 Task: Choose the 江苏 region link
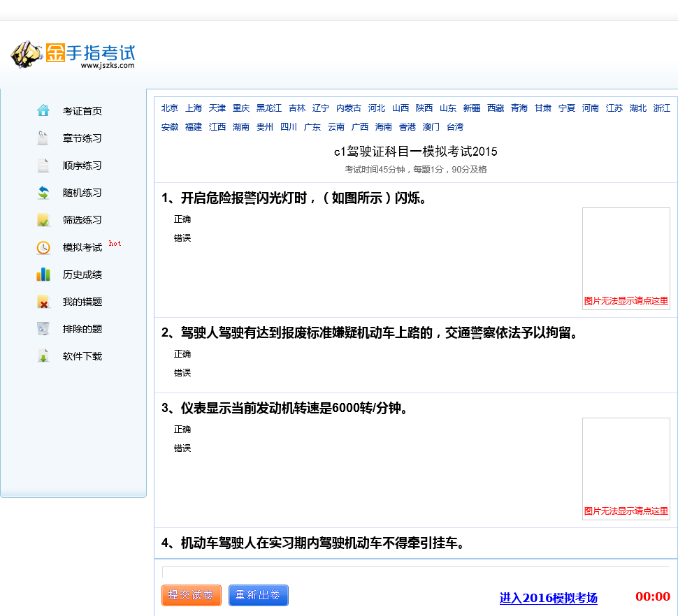614,108
